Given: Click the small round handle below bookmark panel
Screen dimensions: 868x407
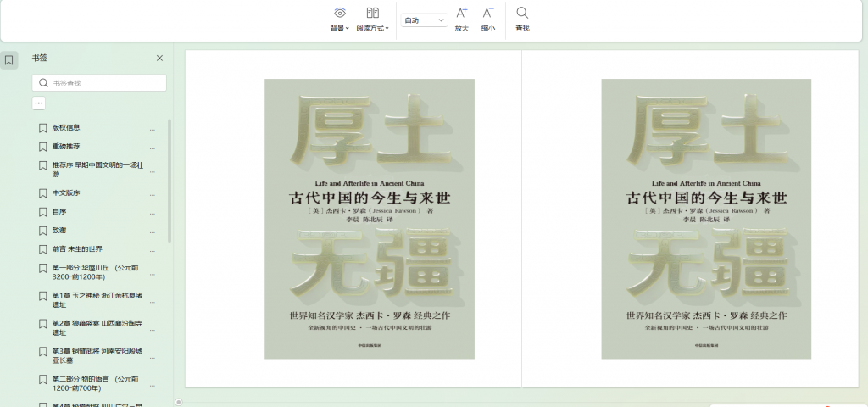Looking at the screenshot, I should (x=178, y=402).
